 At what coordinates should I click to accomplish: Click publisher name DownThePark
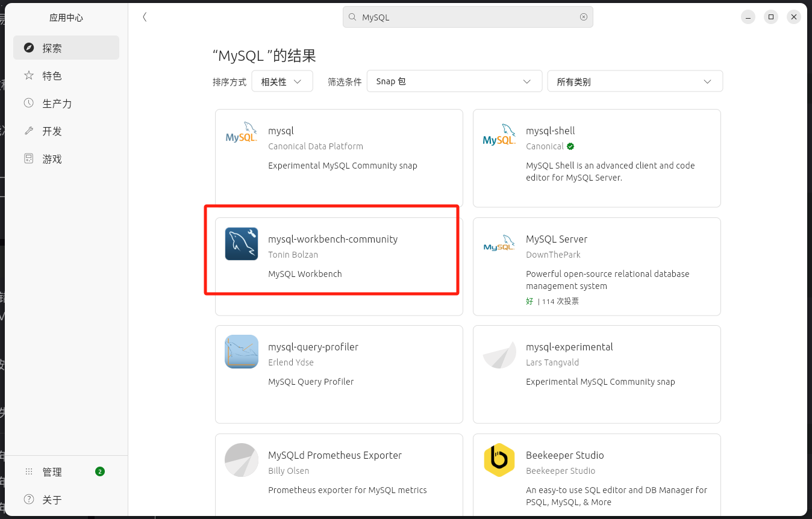[553, 255]
